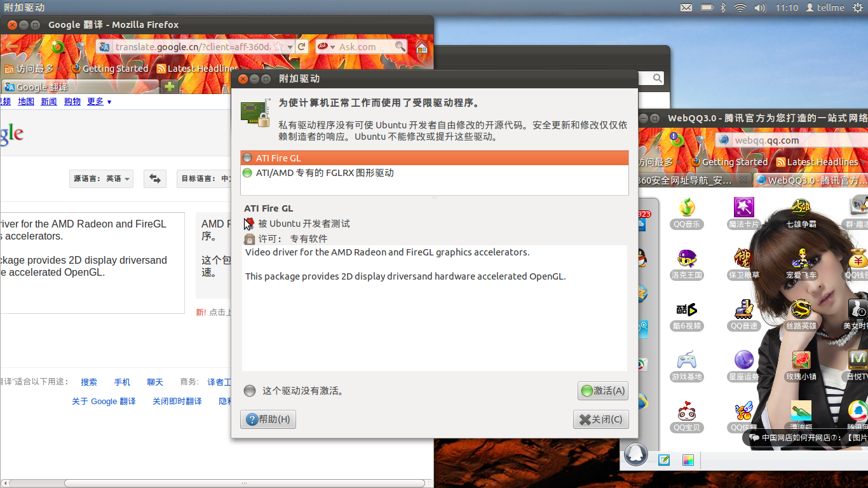Expand the 更多 menu
This screenshot has height=488, width=868.
99,102
